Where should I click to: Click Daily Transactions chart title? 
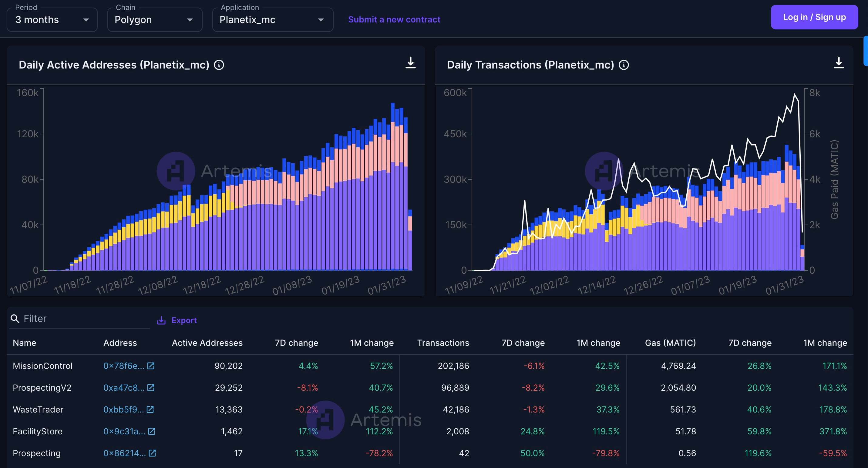point(530,65)
